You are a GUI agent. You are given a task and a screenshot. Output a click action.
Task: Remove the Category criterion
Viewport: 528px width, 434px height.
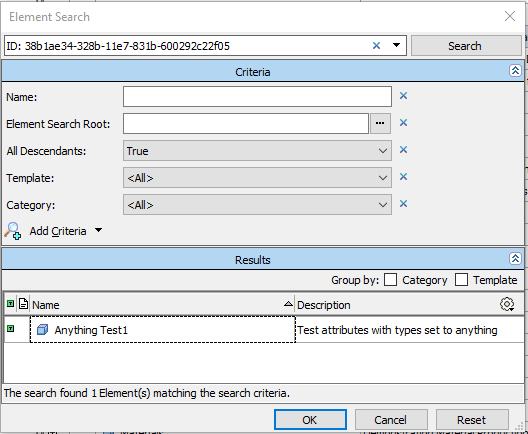(x=403, y=204)
